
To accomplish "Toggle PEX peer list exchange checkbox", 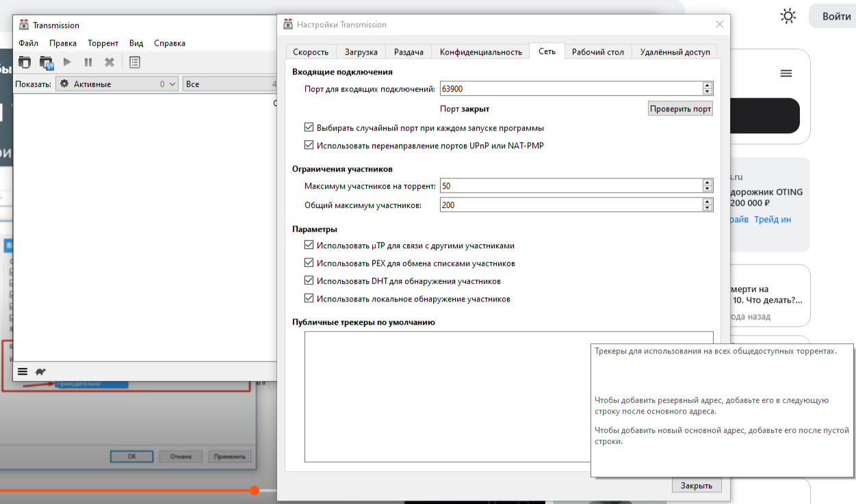I will pos(309,263).
